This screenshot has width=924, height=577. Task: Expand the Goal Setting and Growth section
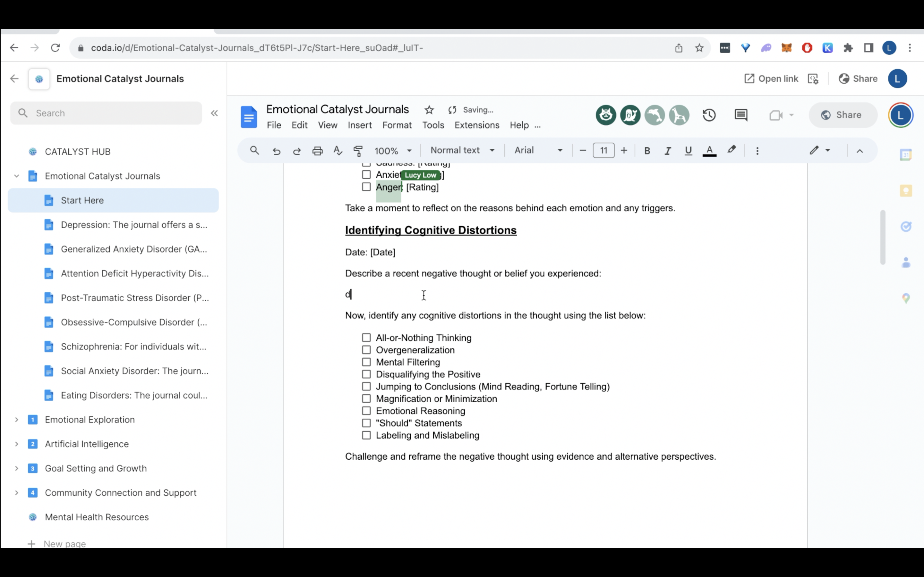(x=16, y=468)
